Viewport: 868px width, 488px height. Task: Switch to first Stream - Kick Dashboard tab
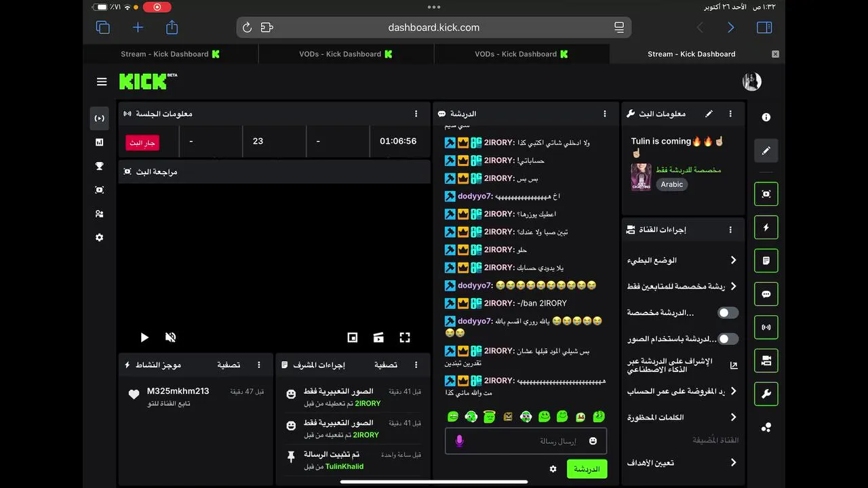[170, 54]
